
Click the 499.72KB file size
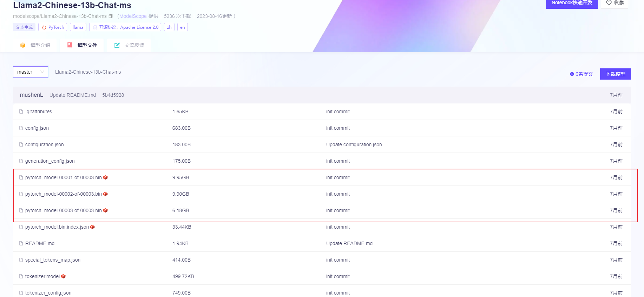pos(183,276)
